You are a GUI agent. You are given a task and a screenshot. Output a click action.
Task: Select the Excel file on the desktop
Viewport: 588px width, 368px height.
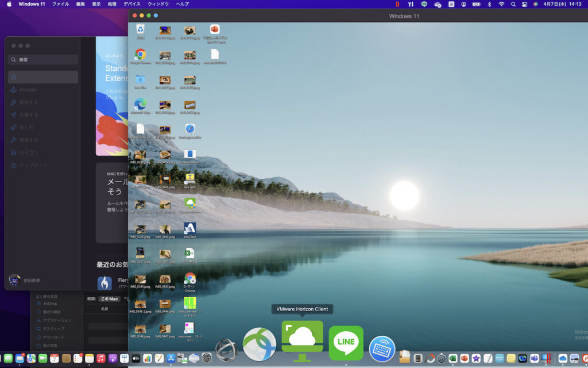189,254
